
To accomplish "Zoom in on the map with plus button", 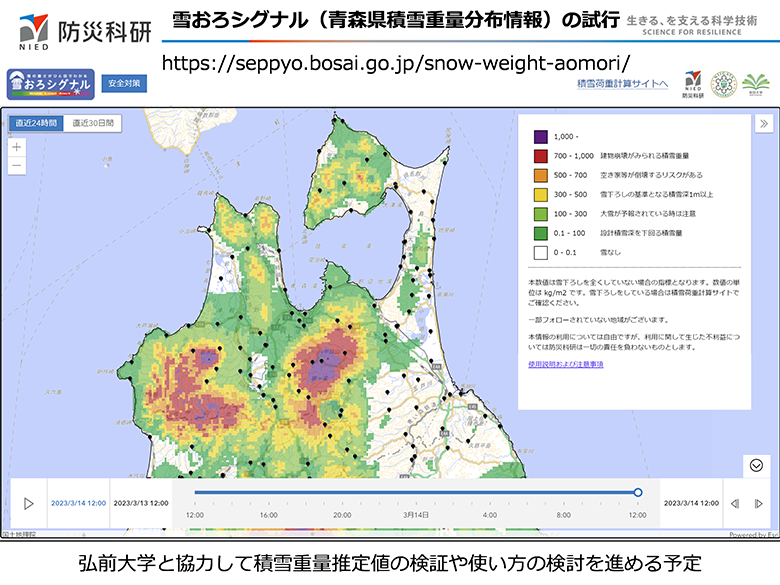I will [x=16, y=147].
